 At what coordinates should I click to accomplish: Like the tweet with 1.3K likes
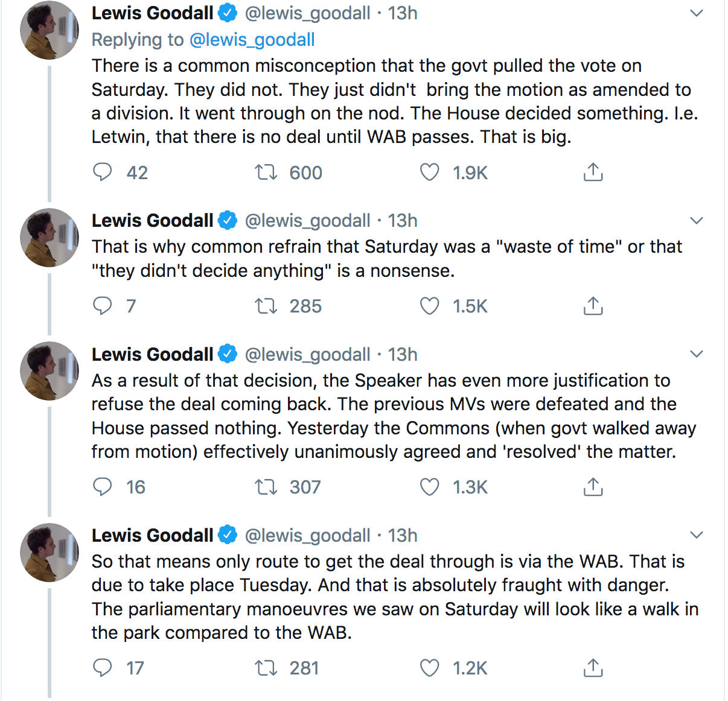tap(429, 487)
